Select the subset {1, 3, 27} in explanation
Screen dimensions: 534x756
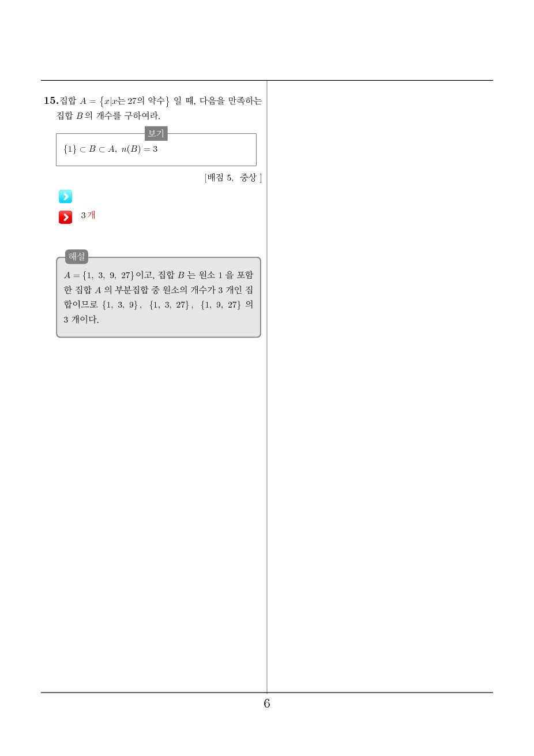coord(170,305)
